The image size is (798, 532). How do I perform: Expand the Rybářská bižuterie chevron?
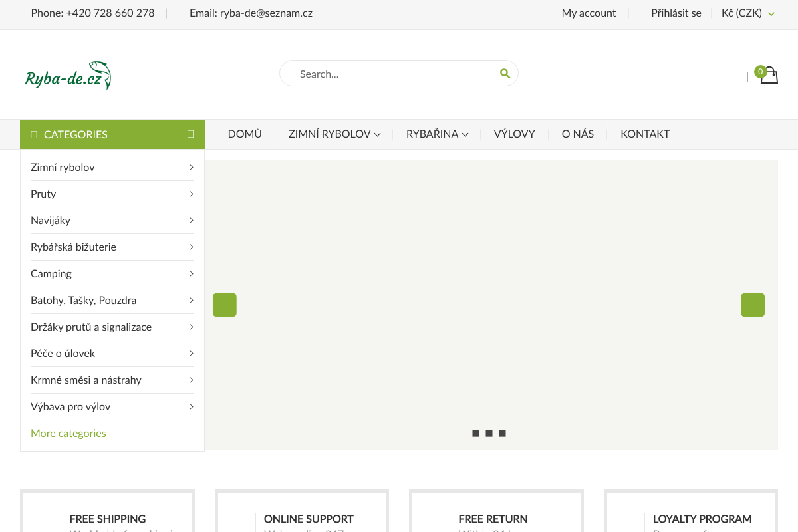(191, 247)
